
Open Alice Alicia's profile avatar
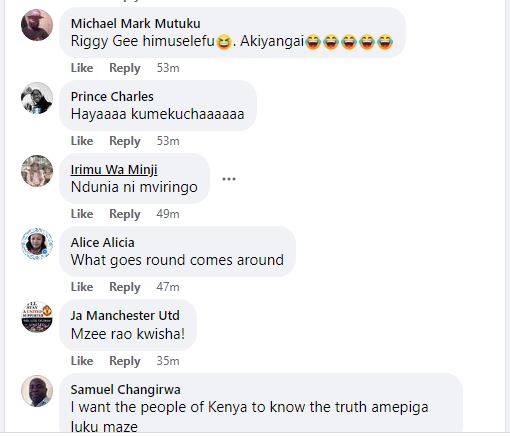pos(37,244)
